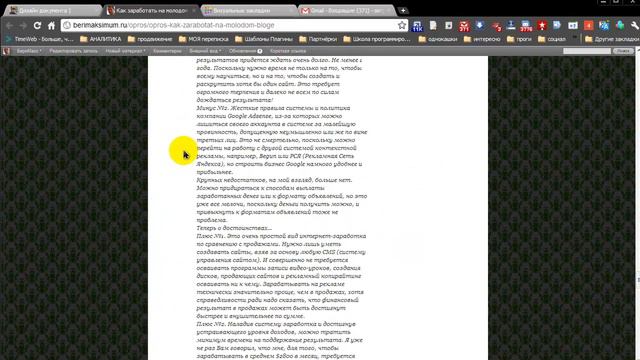Open the однокашки bookmarks folder
Viewport: 640px width, 360px height.
tap(438, 39)
